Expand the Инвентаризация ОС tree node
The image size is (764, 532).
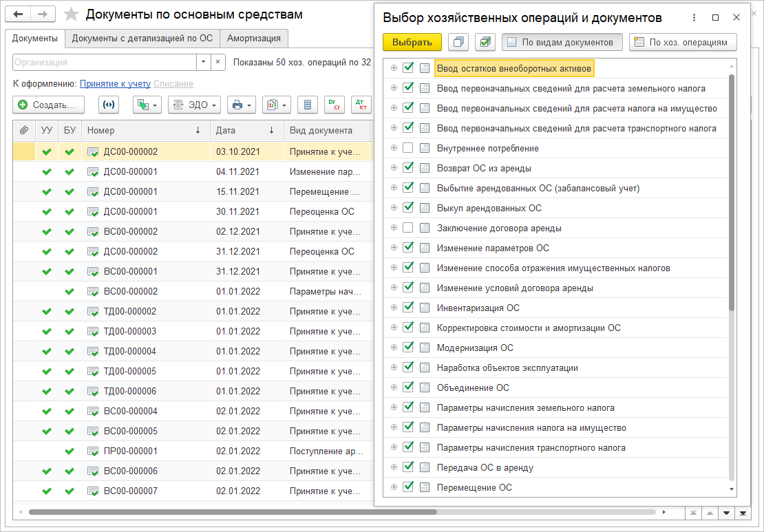394,308
